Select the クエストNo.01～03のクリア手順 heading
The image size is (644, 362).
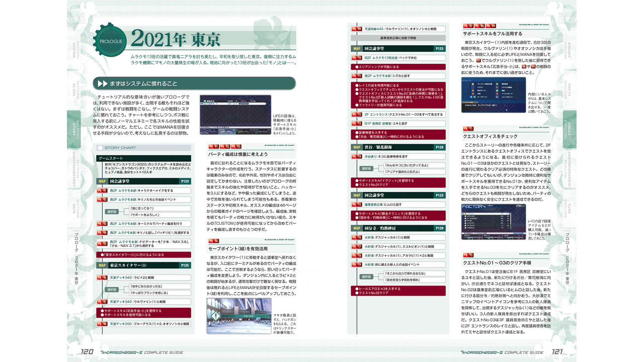point(497,262)
